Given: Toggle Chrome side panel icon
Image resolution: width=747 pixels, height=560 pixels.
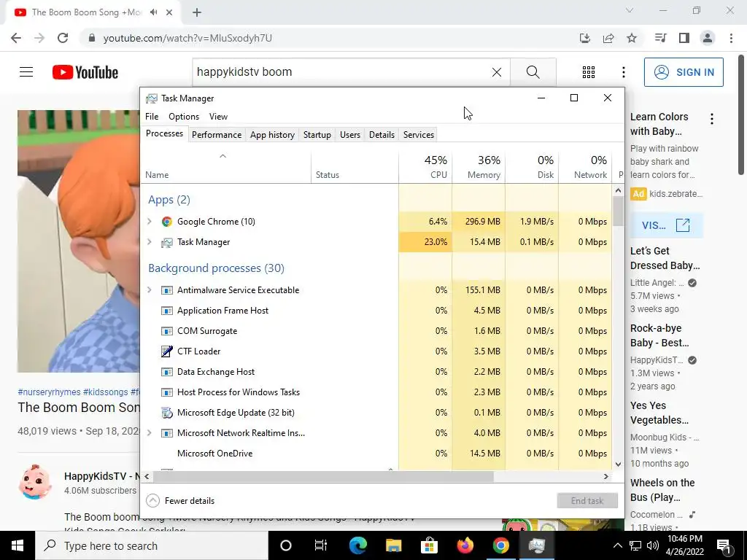Looking at the screenshot, I should (x=684, y=38).
